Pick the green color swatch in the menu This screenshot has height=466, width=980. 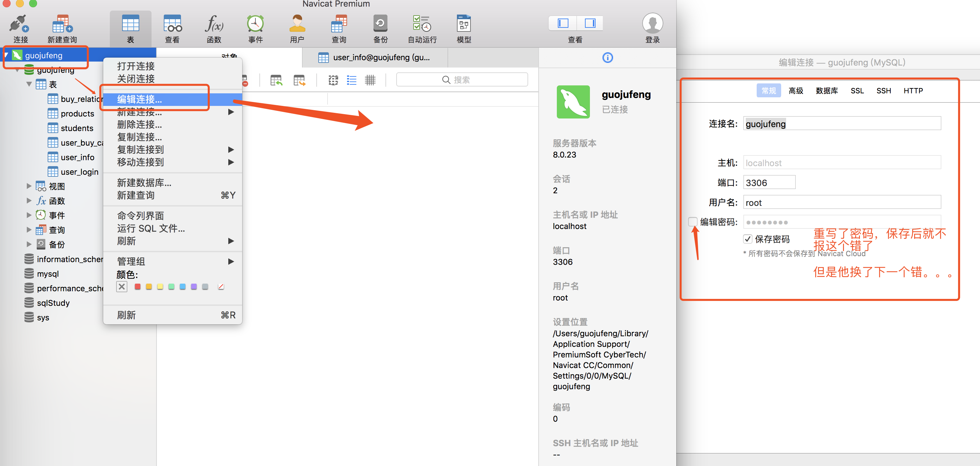click(x=171, y=286)
